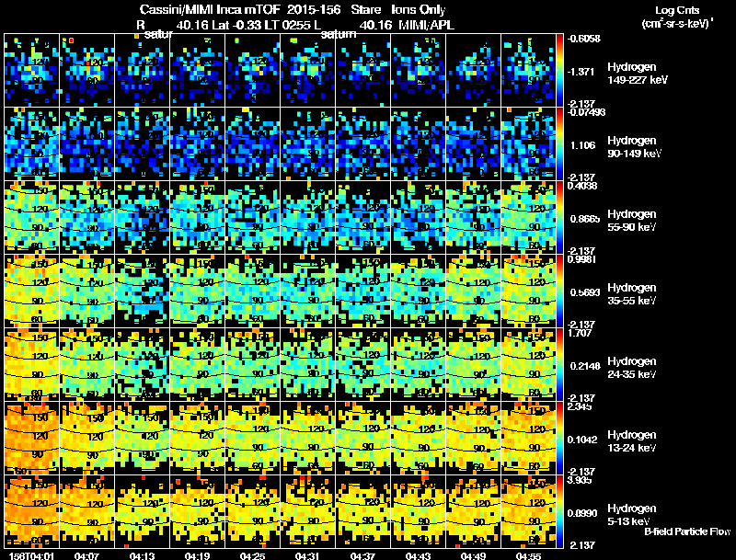
Task: Click the '0.4038' colorbar value
Action: (582, 186)
